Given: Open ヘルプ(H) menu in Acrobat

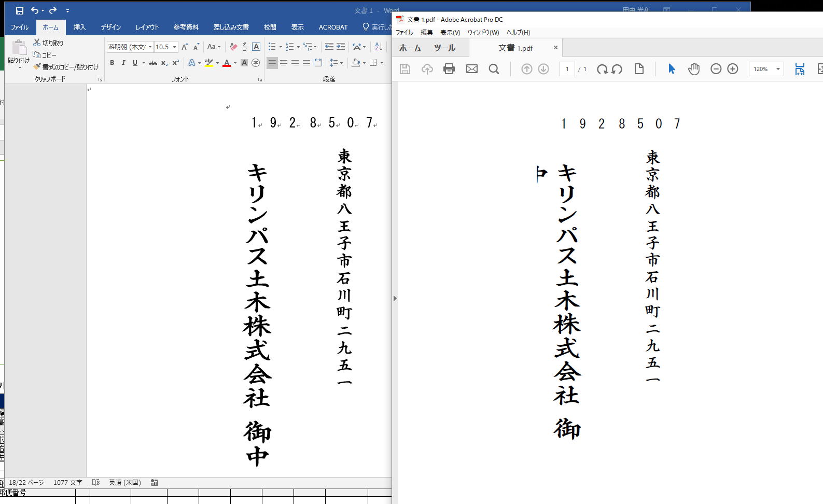Looking at the screenshot, I should coord(519,32).
